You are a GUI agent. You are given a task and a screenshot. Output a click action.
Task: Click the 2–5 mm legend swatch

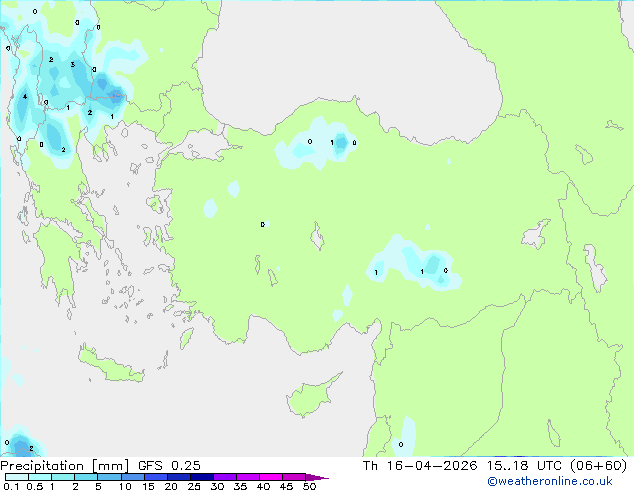(x=86, y=477)
